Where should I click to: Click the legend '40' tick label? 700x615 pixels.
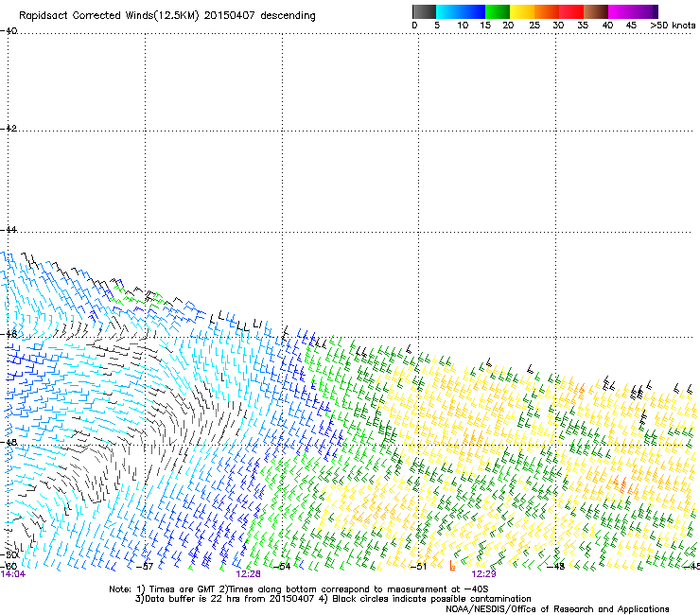pos(607,26)
